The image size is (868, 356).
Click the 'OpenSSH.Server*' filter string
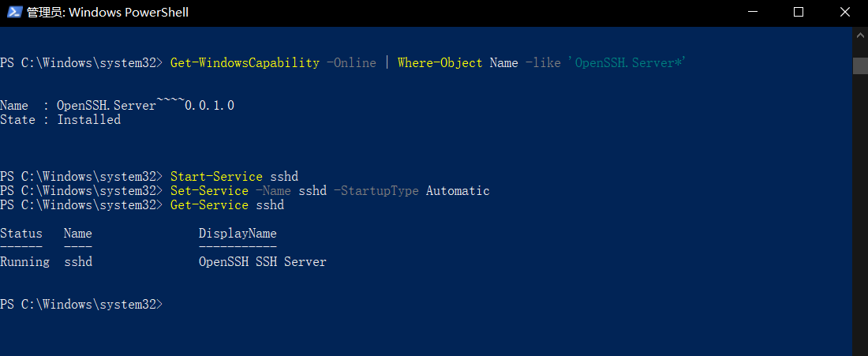627,63
